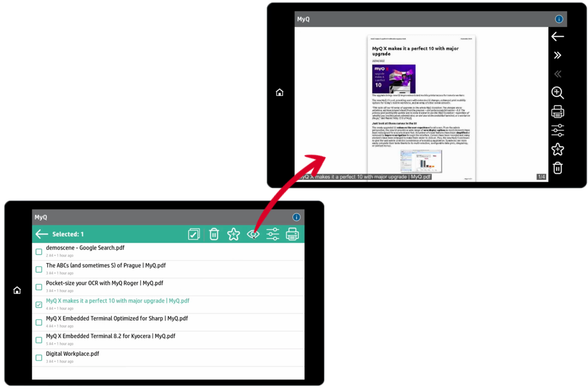This screenshot has width=588, height=392.
Task: Go to next page in preview
Action: click(x=557, y=55)
